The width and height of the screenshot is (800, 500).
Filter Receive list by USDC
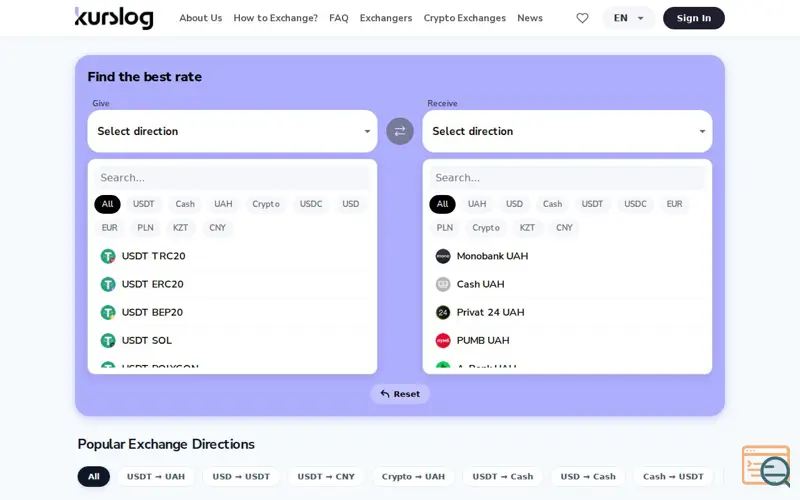point(635,204)
